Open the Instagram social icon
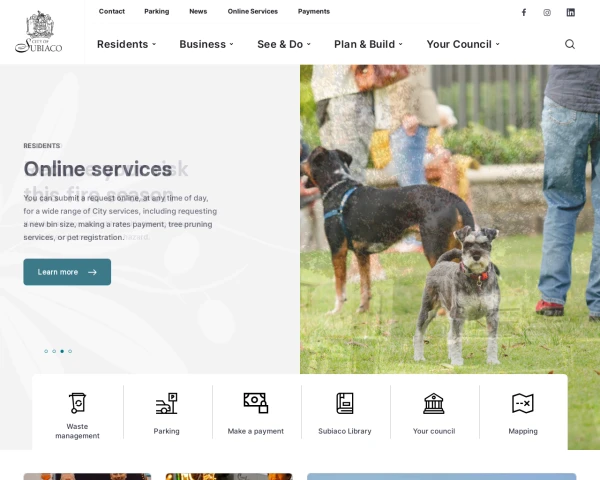Screen dimensions: 600x480 pyautogui.click(x=547, y=13)
